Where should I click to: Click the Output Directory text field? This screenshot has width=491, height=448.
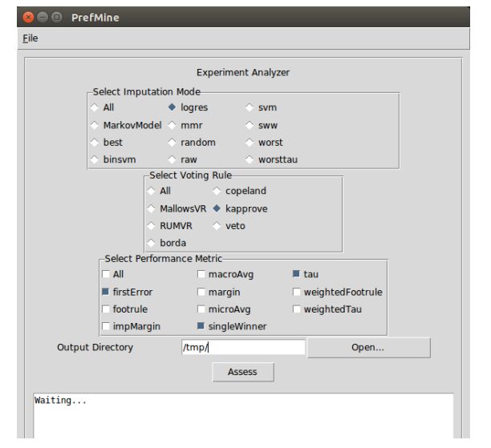pyautogui.click(x=243, y=347)
